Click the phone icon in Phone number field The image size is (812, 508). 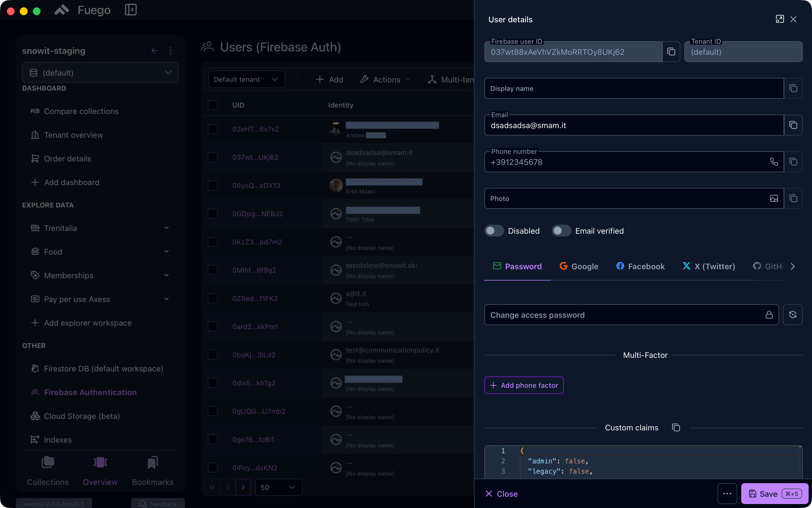pyautogui.click(x=774, y=162)
